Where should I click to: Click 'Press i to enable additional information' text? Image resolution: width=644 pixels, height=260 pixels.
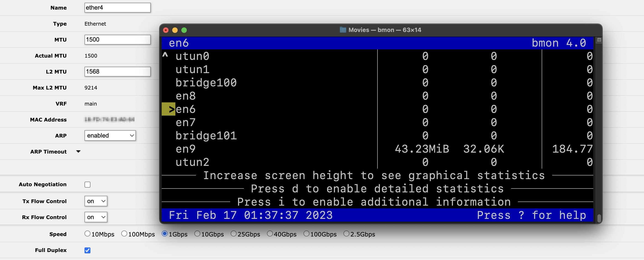coord(374,202)
